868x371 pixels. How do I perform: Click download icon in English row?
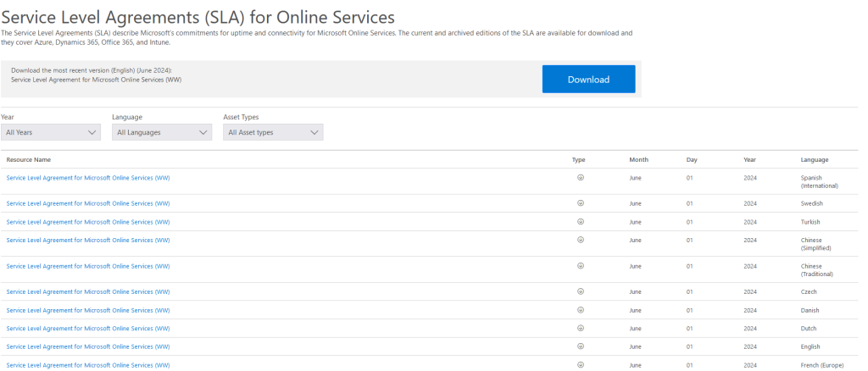580,346
